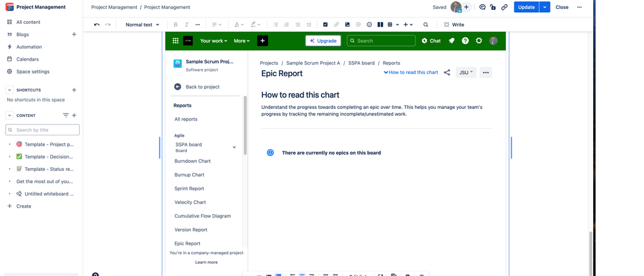Insert a link from the editor toolbar

337,25
